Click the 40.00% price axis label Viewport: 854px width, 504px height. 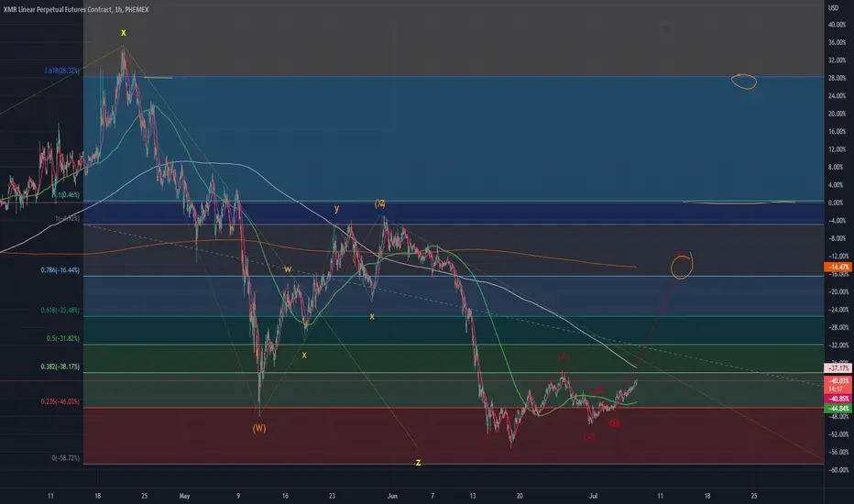point(838,25)
